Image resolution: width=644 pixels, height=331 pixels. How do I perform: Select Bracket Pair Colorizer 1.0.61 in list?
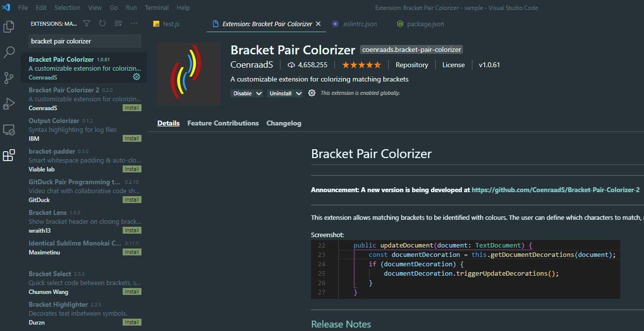pyautogui.click(x=84, y=68)
